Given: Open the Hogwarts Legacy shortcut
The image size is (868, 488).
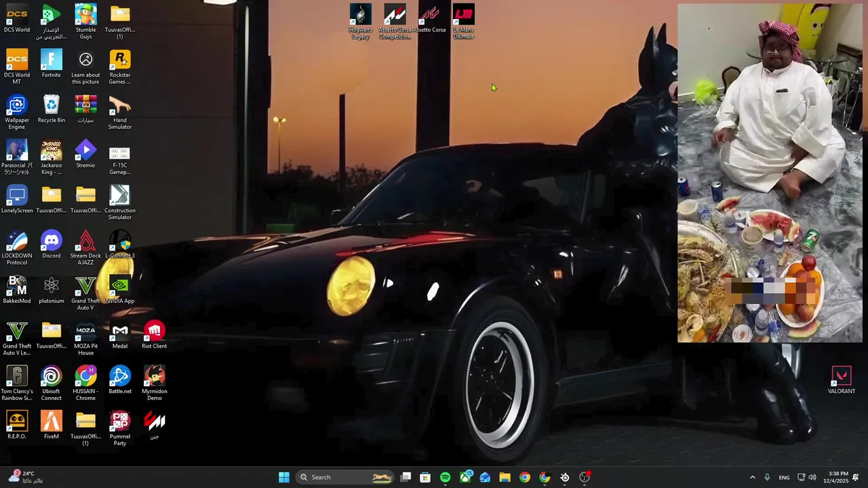Looking at the screenshot, I should pos(361,22).
